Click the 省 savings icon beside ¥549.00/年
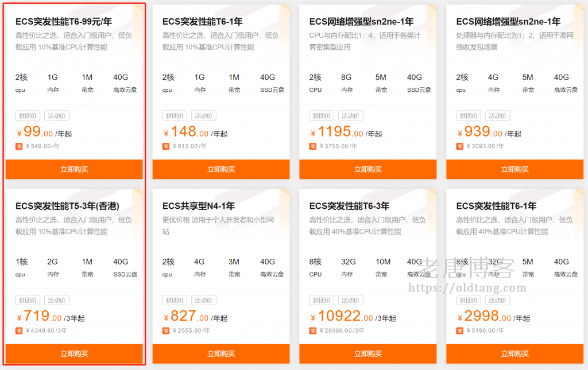This screenshot has height=370, width=588. click(19, 146)
